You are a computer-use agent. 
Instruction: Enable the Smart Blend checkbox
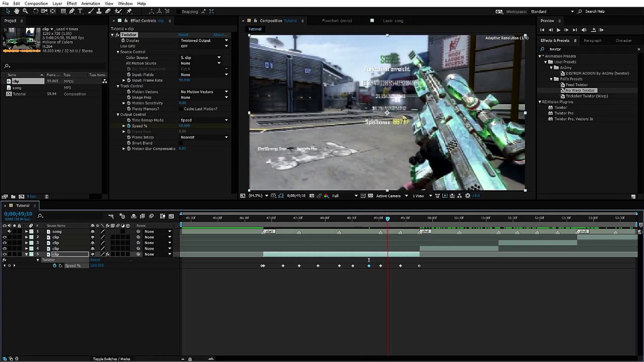181,143
